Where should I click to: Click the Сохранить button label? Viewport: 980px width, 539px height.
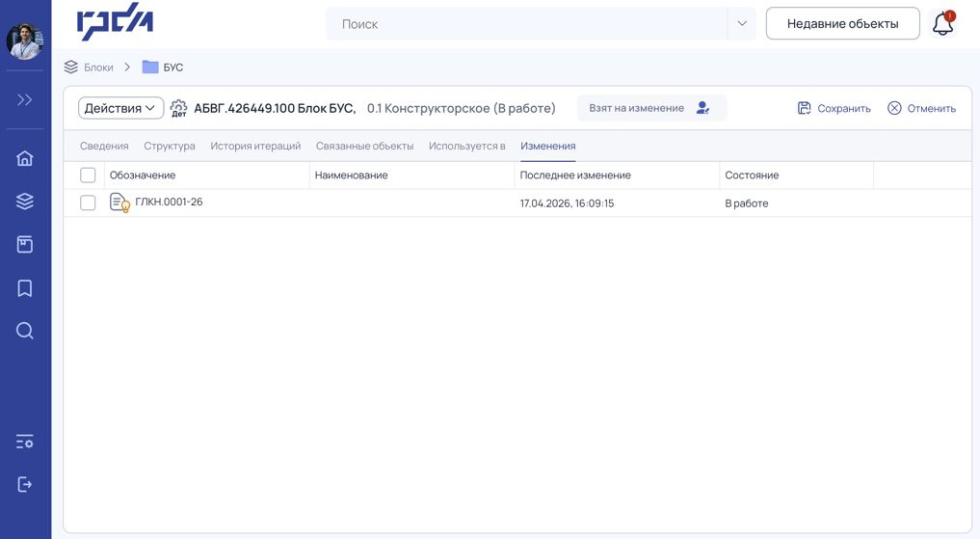(844, 108)
